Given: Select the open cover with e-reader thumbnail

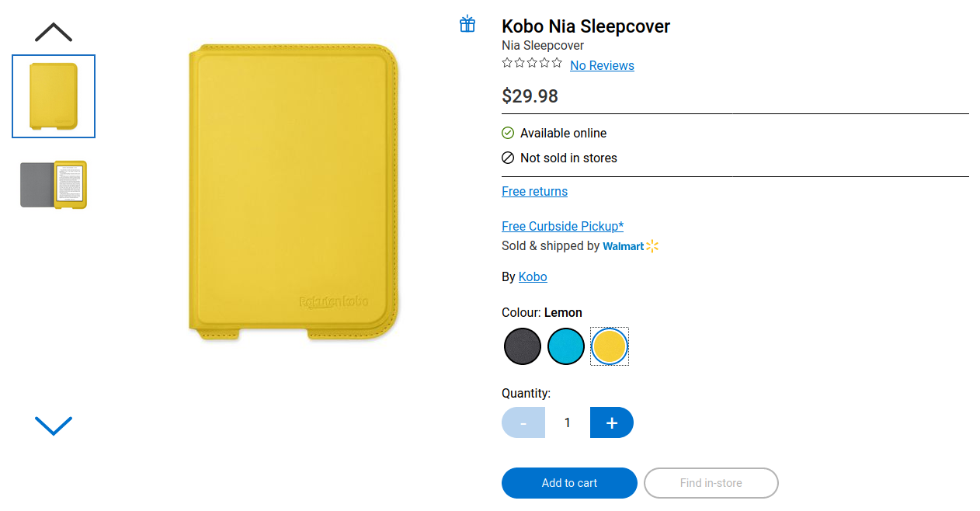Looking at the screenshot, I should coord(54,185).
